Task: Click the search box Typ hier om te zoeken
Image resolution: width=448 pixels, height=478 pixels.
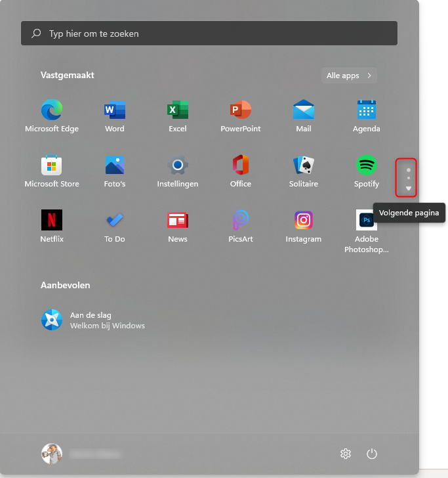Action: tap(209, 33)
